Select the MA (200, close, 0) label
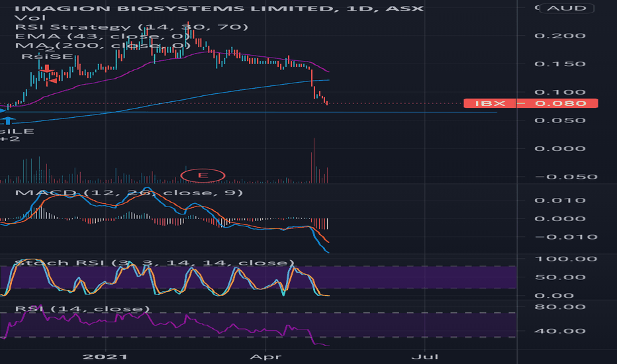617x364 pixels. 103,45
